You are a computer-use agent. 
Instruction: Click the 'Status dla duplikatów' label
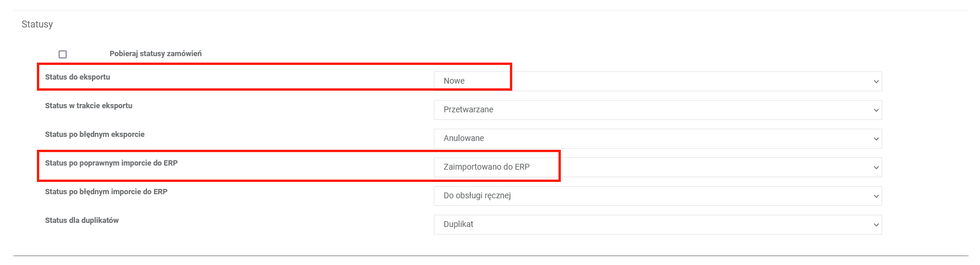pyautogui.click(x=81, y=221)
